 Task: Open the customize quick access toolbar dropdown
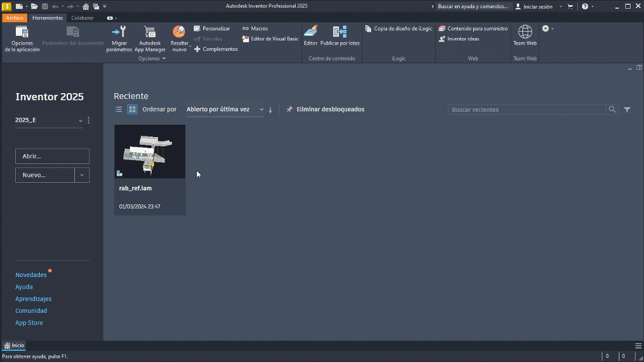click(105, 6)
